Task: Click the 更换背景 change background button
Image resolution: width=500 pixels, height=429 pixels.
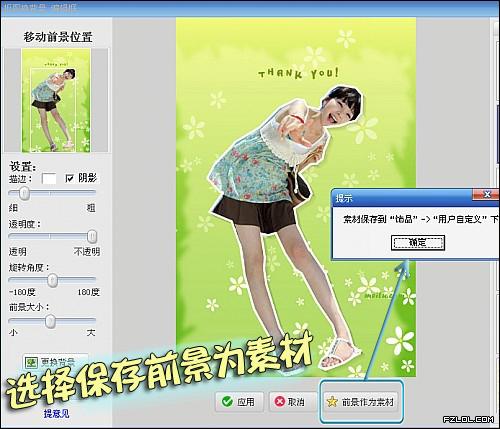Action: (55, 362)
